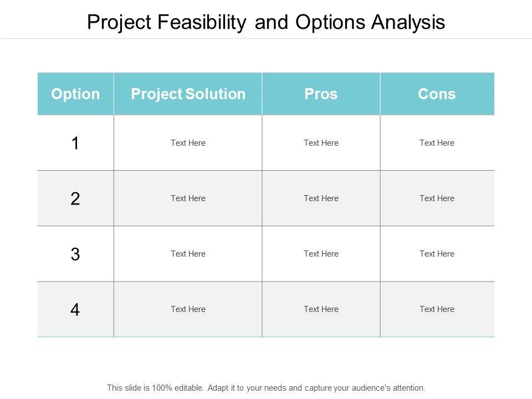Click the Pros column header
This screenshot has width=532, height=399.
[x=321, y=94]
